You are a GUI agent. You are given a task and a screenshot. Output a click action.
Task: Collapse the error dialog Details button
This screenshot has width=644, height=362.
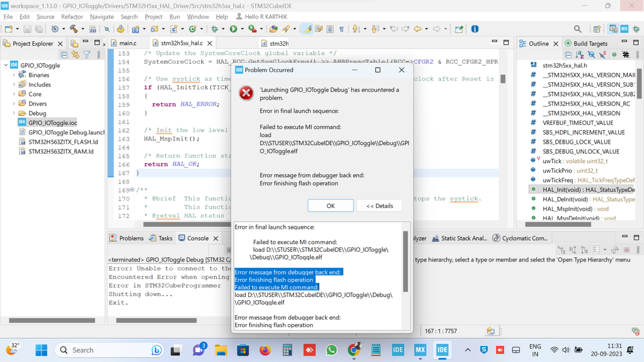point(379,205)
